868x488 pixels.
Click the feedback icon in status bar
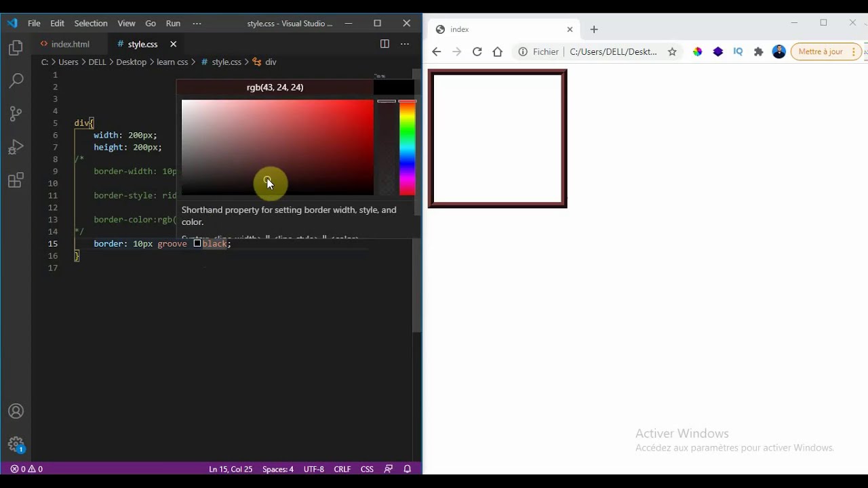[389, 469]
